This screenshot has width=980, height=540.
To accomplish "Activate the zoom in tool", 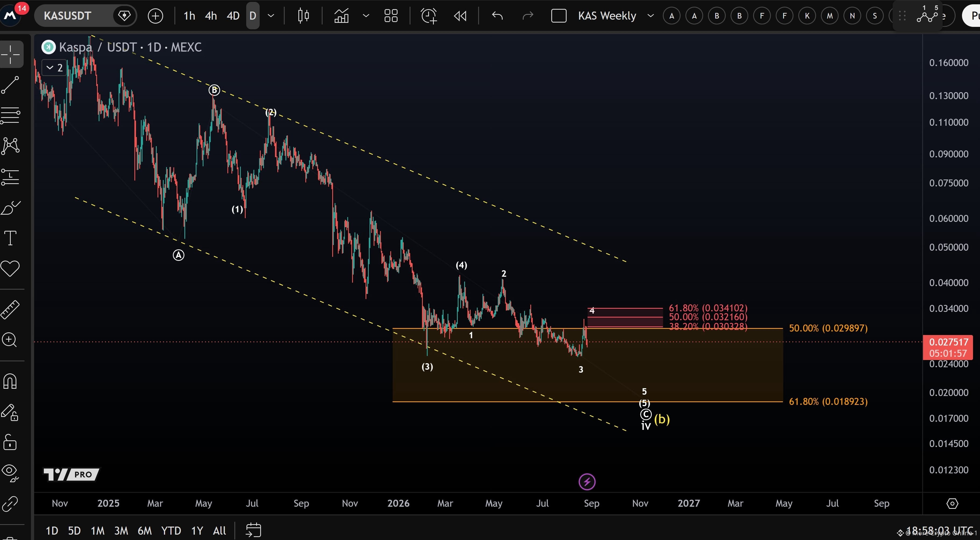I will pyautogui.click(x=10, y=340).
